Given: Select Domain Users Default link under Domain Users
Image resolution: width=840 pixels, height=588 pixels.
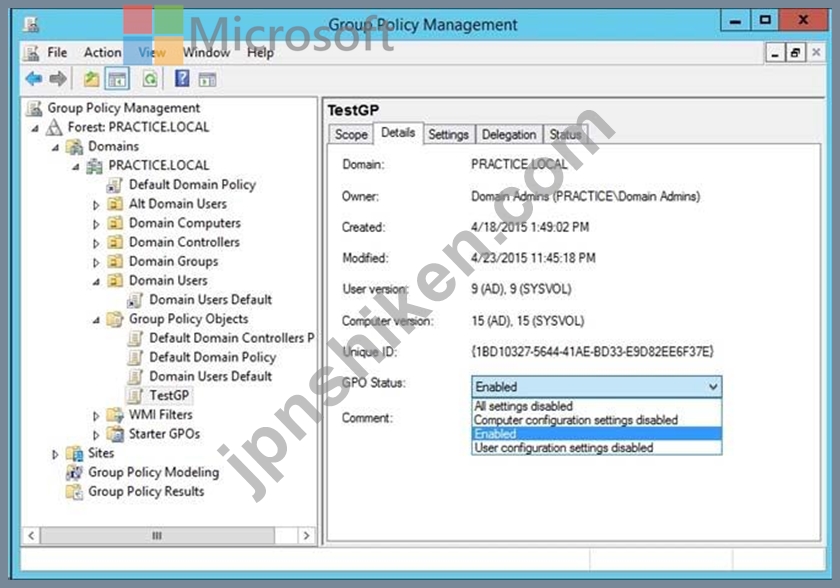Looking at the screenshot, I should 211,300.
